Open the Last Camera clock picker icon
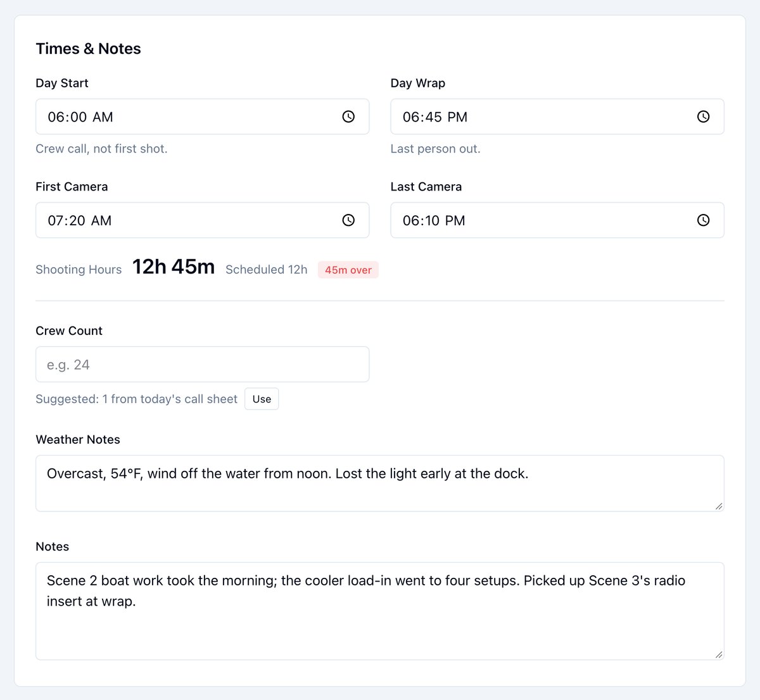760x700 pixels. click(x=703, y=220)
